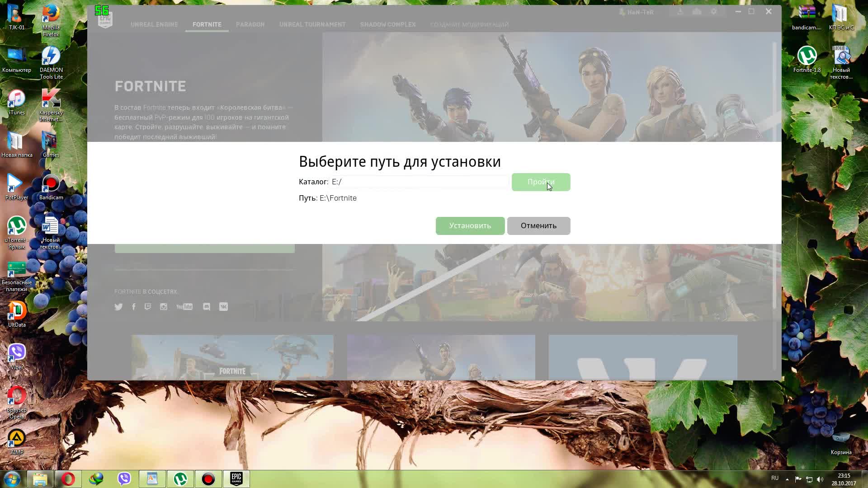Screen dimensions: 868x488
Task: Open launcher downloads icon
Action: pyautogui.click(x=680, y=12)
